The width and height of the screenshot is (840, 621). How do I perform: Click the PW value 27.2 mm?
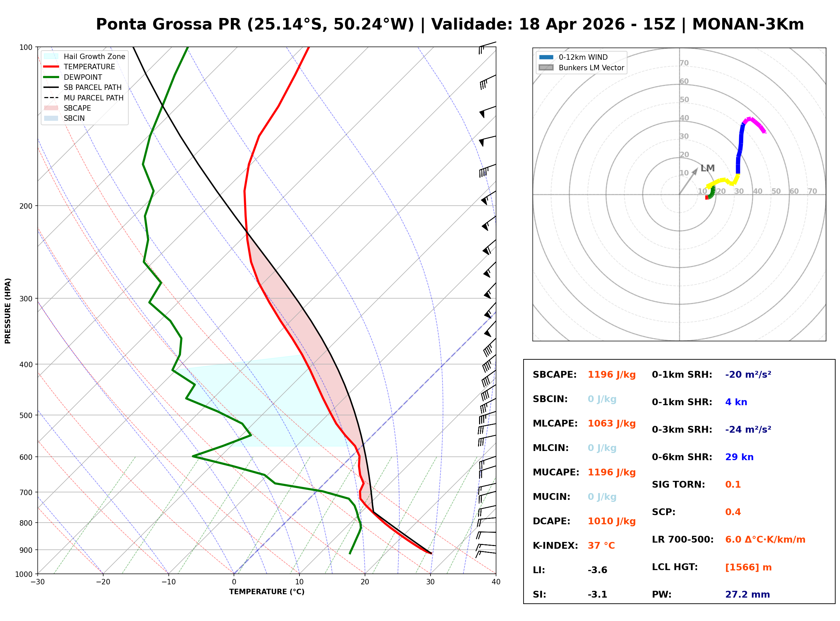748,595
